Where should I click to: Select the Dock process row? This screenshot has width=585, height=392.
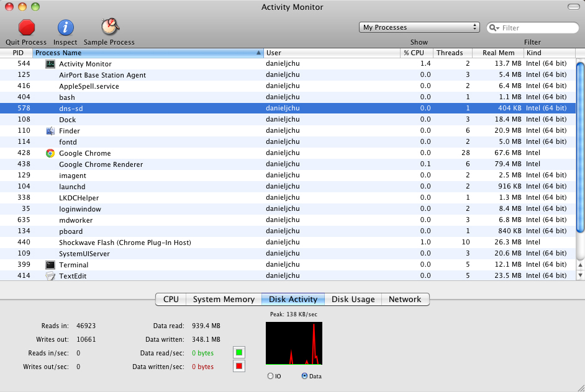288,120
